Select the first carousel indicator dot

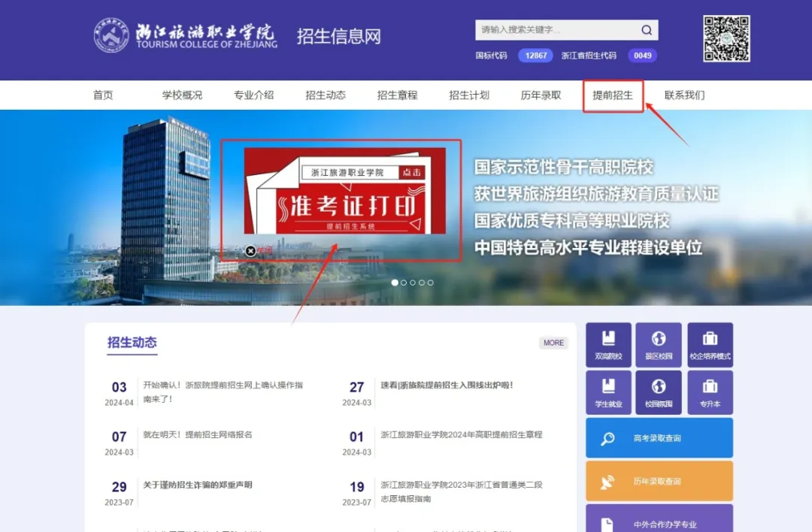(394, 283)
